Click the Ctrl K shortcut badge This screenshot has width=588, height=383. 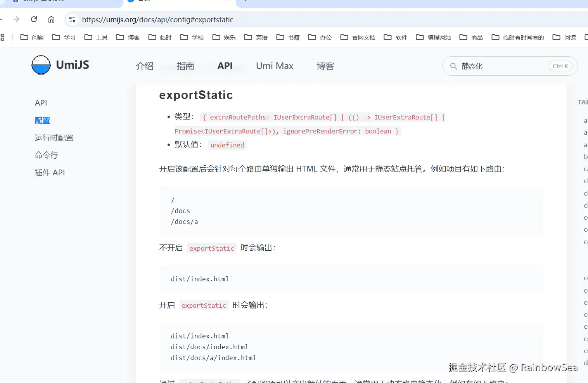tap(560, 66)
